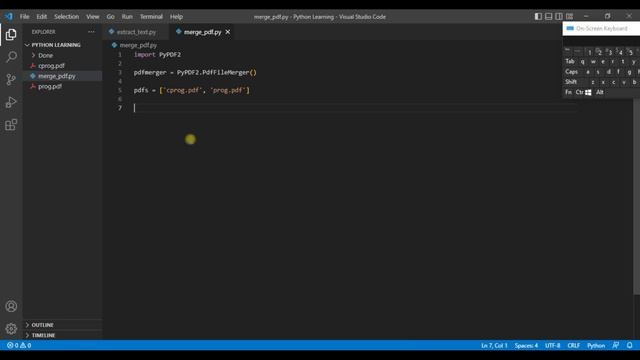
Task: Select merge_pdf.py in the explorer
Action: coord(57,76)
